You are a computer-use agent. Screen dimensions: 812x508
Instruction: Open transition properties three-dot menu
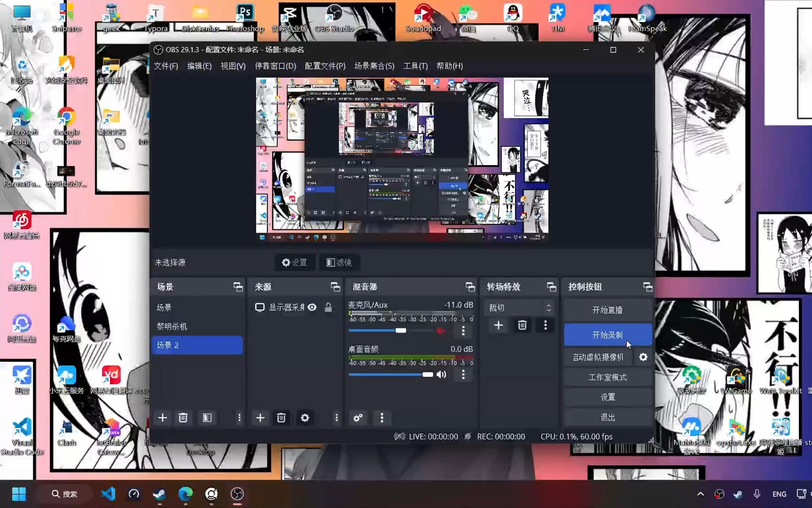(x=545, y=325)
